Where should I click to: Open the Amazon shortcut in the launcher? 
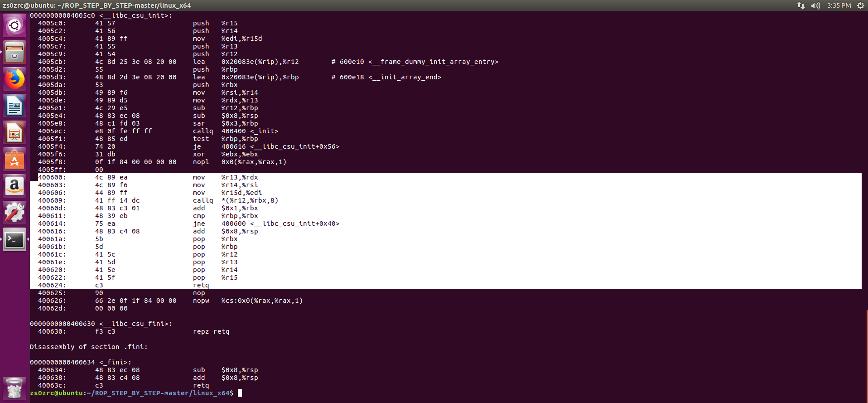(14, 186)
